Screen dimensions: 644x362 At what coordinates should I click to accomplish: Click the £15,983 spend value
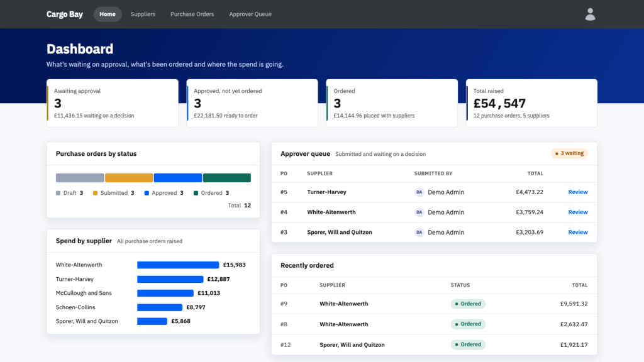[234, 265]
